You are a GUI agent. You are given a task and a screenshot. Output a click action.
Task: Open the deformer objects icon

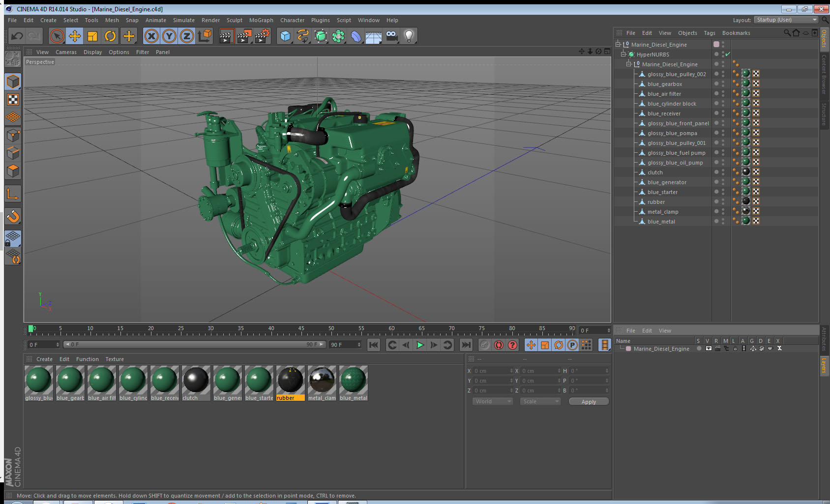[356, 36]
